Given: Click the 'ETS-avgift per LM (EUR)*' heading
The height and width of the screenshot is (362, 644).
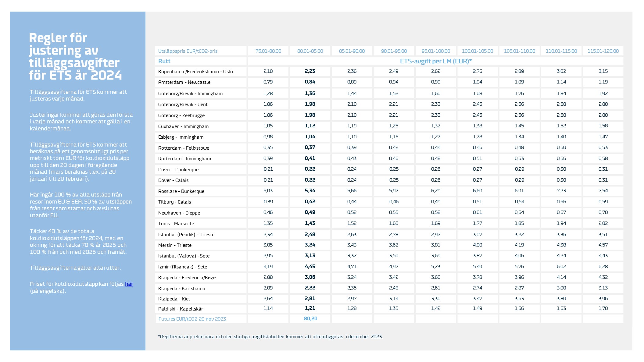Looking at the screenshot, I should coord(435,61).
